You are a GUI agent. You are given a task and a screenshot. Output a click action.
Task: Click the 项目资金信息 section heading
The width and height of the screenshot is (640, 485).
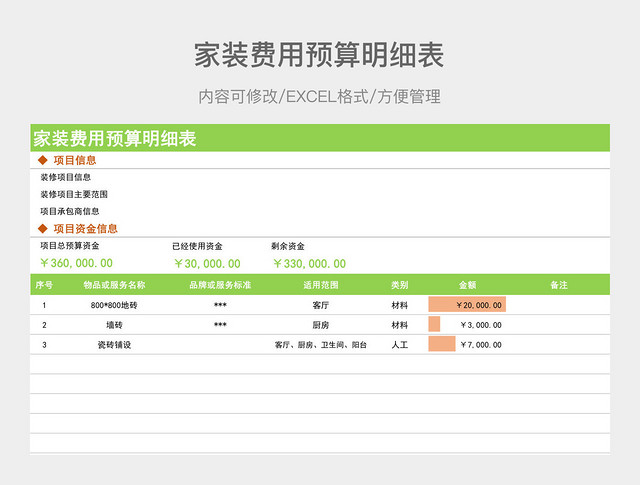(x=85, y=229)
